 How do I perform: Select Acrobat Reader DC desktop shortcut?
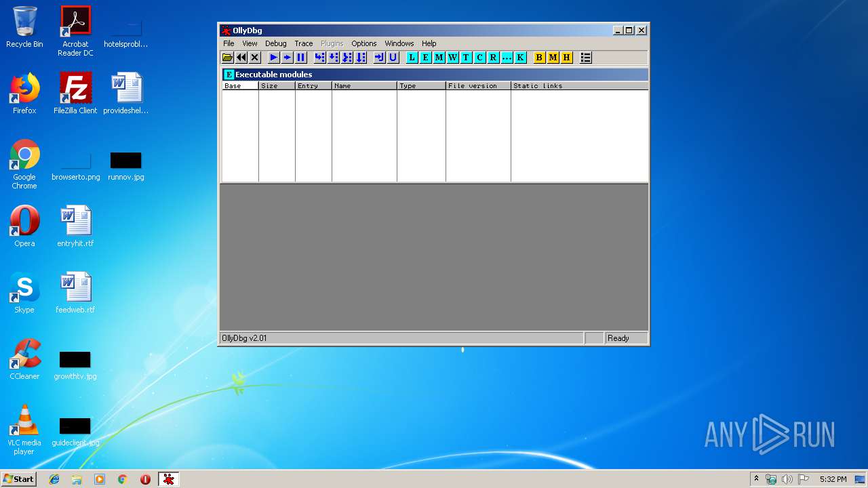point(75,30)
